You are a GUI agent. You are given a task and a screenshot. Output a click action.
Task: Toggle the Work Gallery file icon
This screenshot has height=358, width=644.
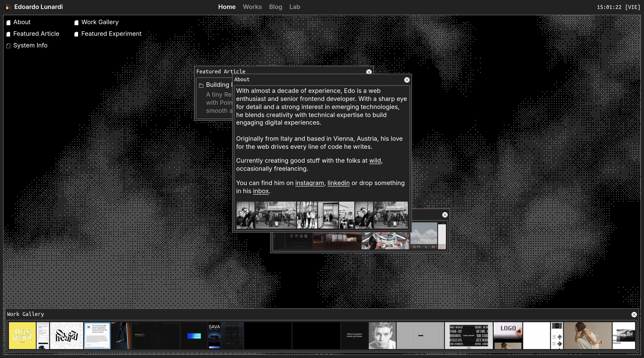tap(76, 23)
